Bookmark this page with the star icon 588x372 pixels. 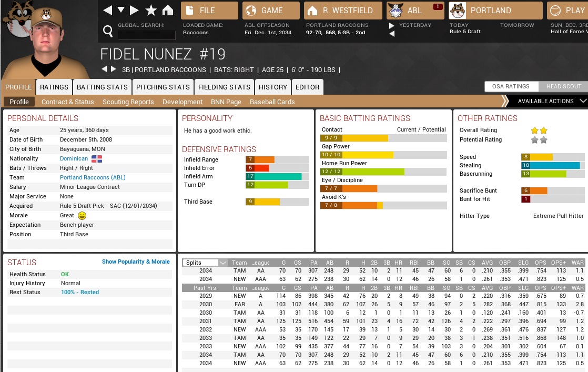151,11
